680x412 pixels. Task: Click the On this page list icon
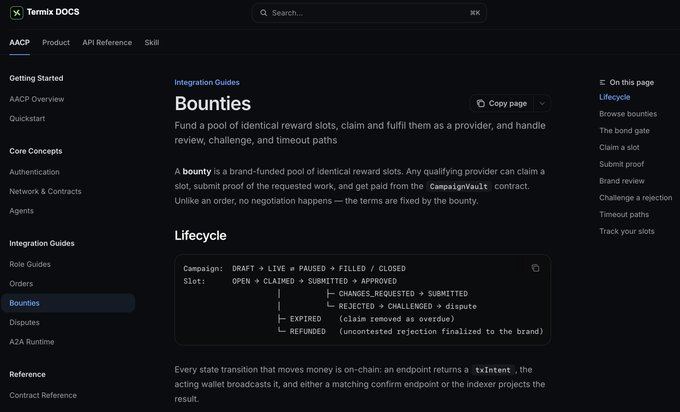[x=602, y=82]
